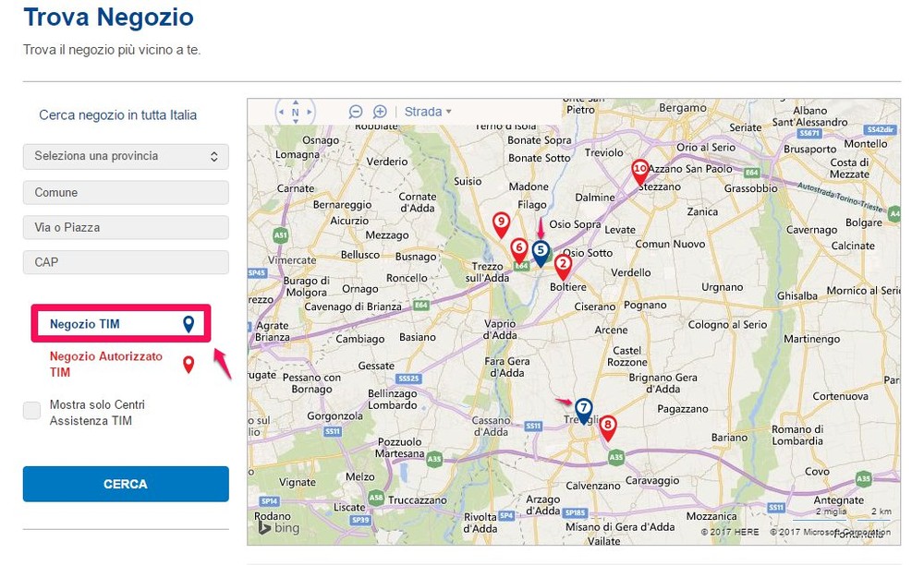Screen dimensions: 924x565
Task: Click the Bing logo on map
Action: [277, 528]
